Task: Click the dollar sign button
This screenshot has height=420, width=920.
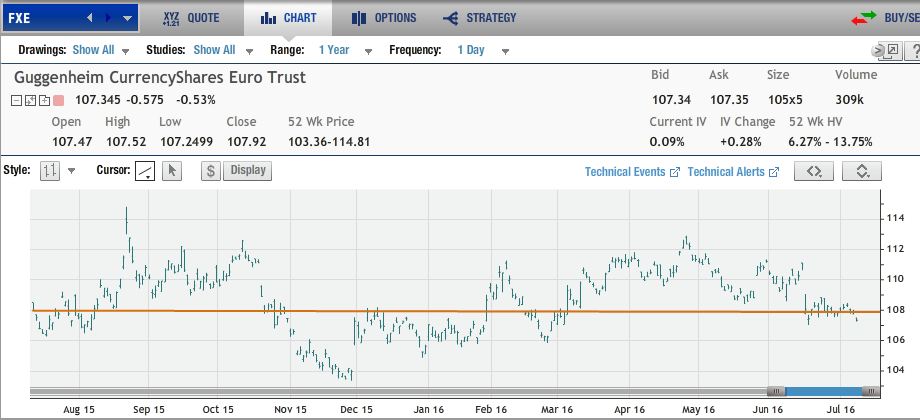Action: click(211, 171)
